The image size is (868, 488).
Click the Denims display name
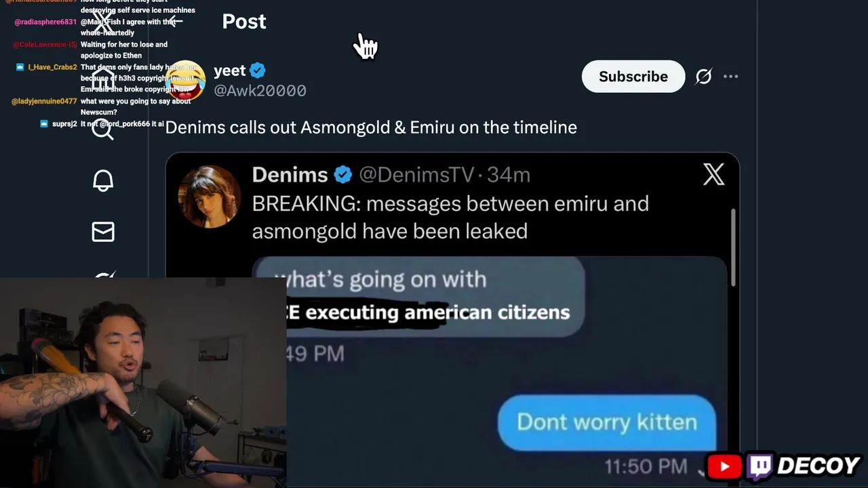coord(290,175)
